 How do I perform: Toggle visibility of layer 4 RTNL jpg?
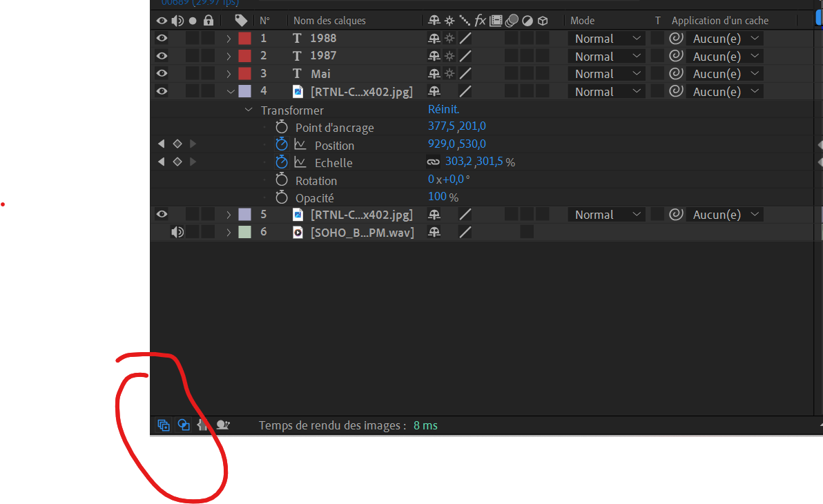pyautogui.click(x=162, y=91)
